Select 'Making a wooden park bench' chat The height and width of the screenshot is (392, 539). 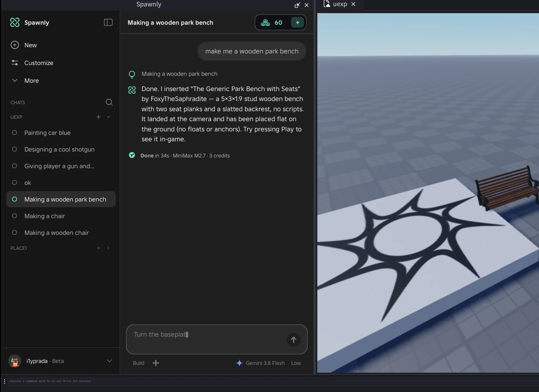tap(61, 199)
